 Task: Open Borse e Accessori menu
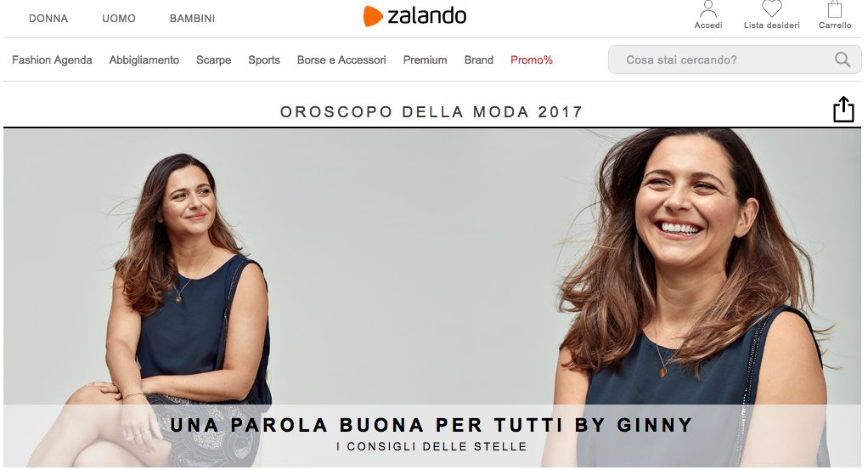(x=341, y=59)
